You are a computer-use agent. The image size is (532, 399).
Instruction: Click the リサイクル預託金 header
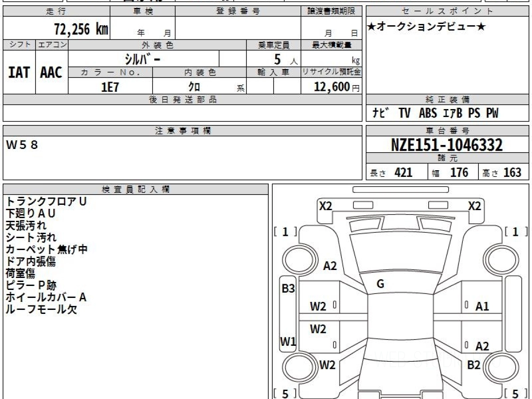[x=332, y=72]
